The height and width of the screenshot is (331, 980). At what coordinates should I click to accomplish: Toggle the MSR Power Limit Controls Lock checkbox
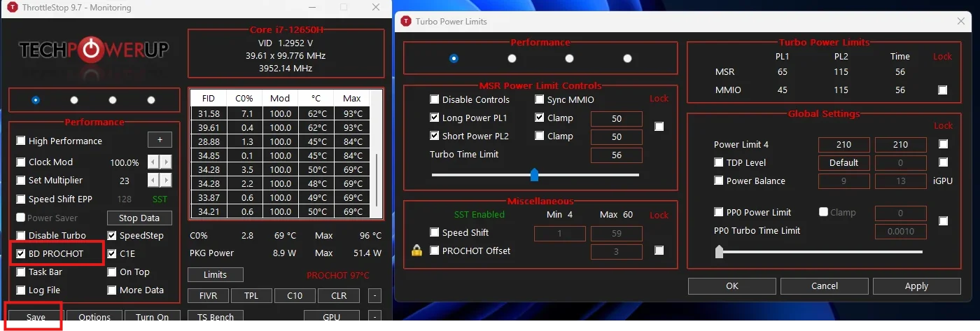point(659,127)
